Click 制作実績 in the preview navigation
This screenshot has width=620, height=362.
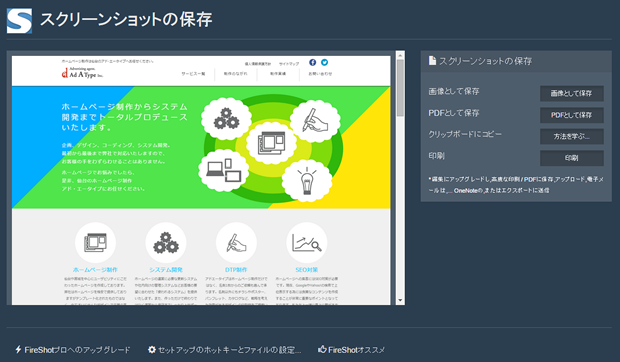[x=278, y=74]
